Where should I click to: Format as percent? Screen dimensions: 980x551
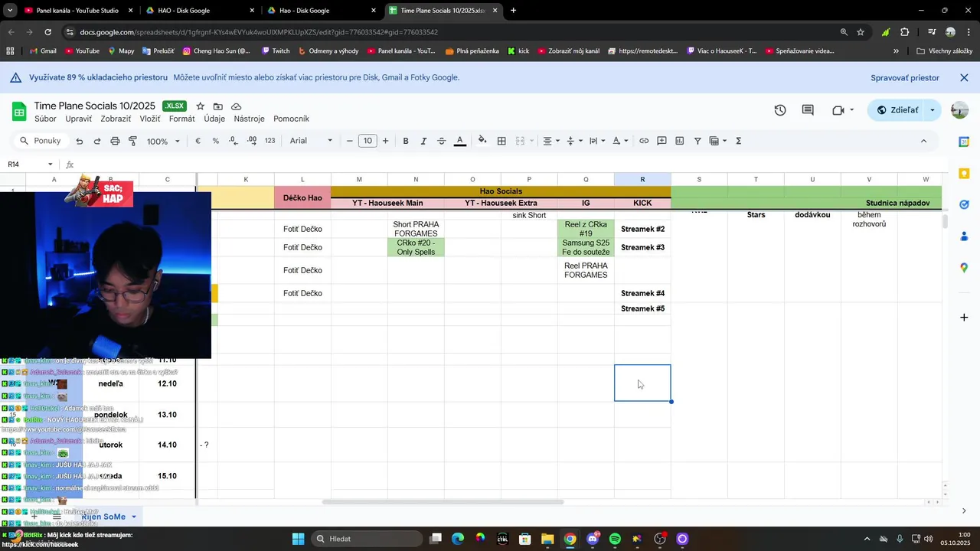coord(216,141)
